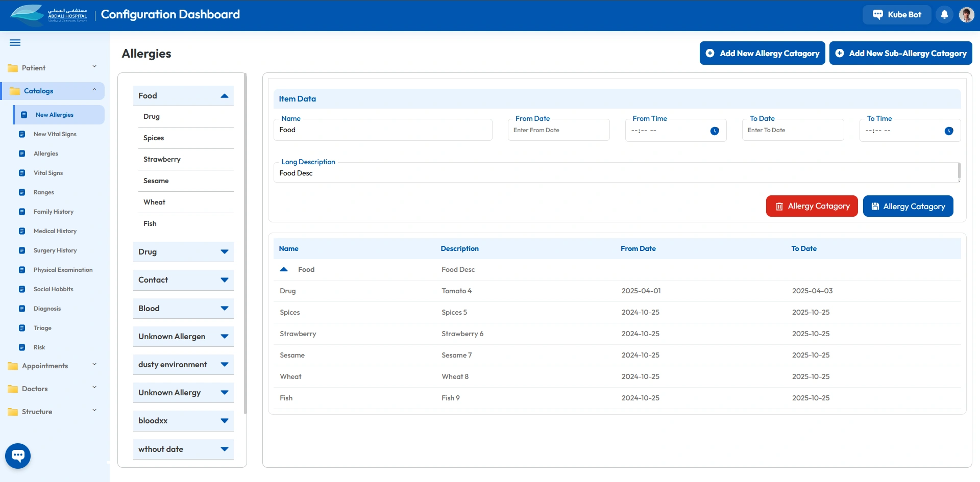Click the Patient folder icon
Screen dimensions: 980x482
pyautogui.click(x=13, y=68)
